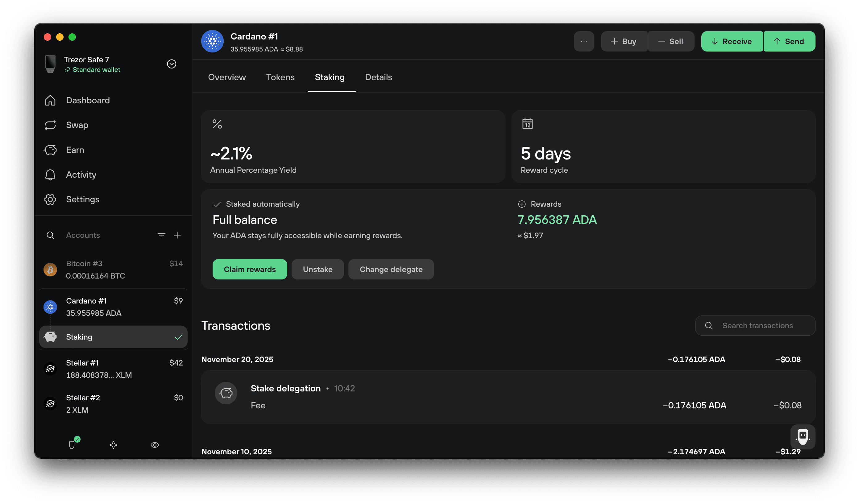Click the Rewards plus-circle icon
The image size is (859, 504).
(x=522, y=204)
